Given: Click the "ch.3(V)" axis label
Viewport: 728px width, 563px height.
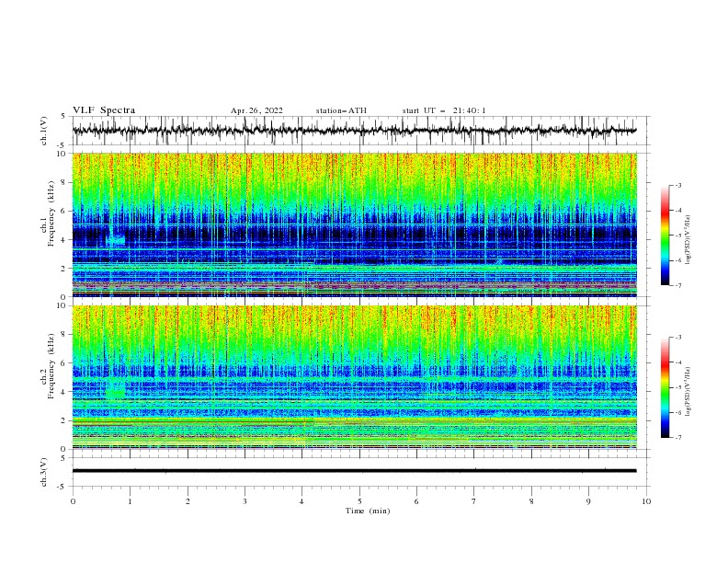Looking at the screenshot, I should point(44,472).
